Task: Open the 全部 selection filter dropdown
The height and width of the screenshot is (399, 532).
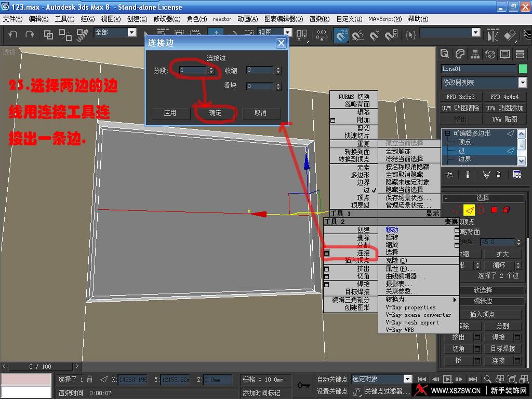Action: [x=131, y=33]
